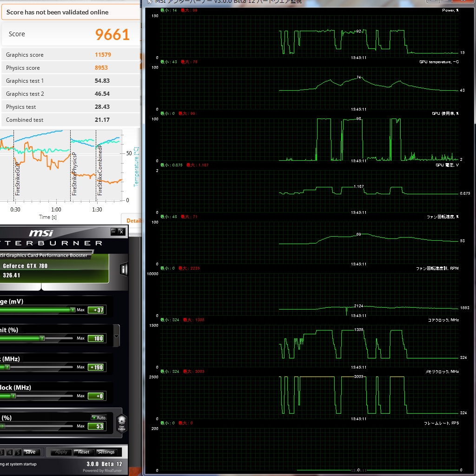
Task: Click the ファン回転速度 % graph
Action: click(x=309, y=243)
